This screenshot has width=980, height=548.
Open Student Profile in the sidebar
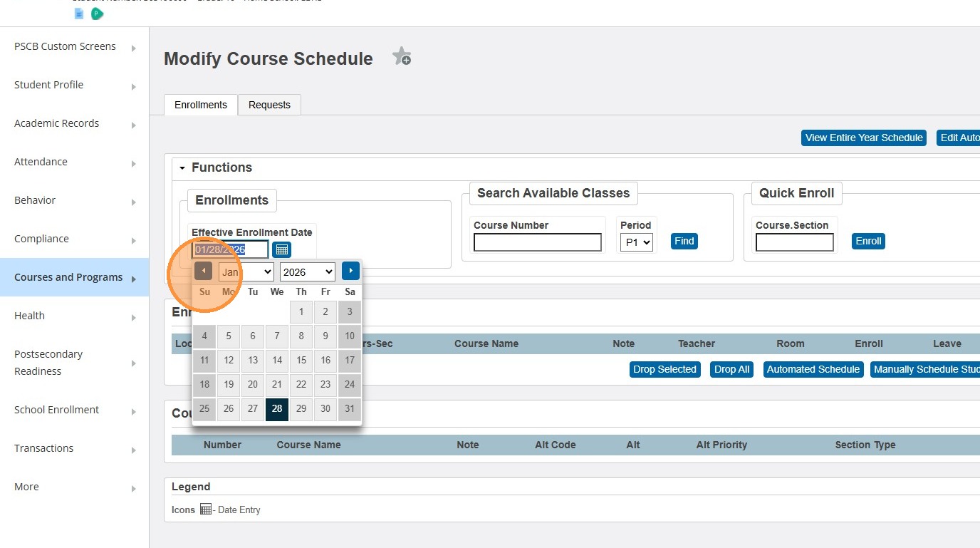pos(48,85)
